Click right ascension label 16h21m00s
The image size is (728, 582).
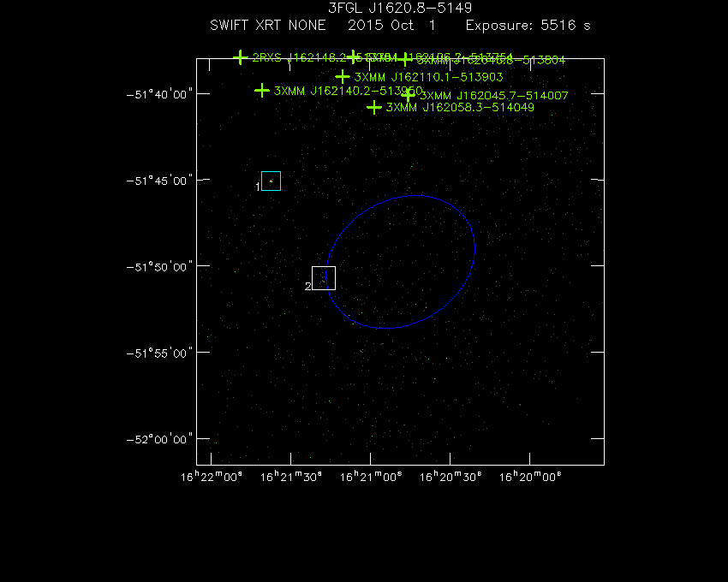click(x=371, y=477)
